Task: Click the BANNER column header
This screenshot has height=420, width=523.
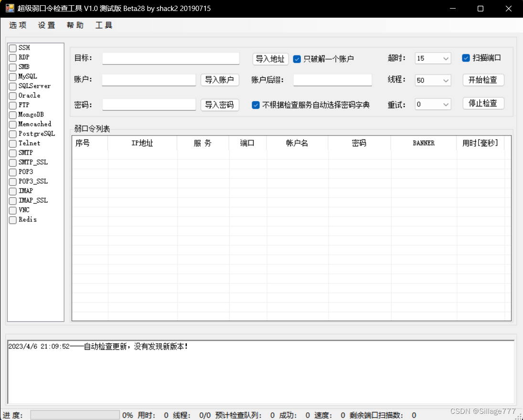Action: tap(424, 143)
